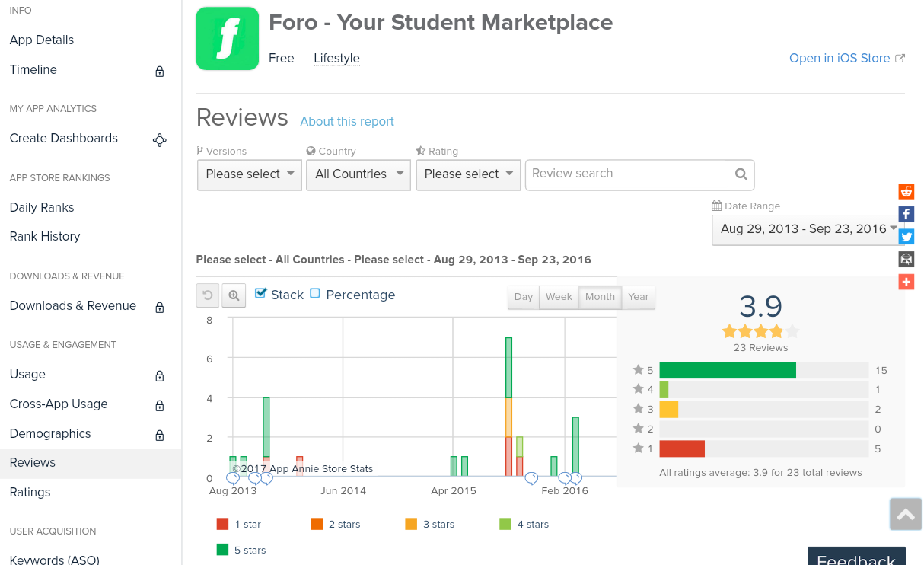Share the page on Facebook
Screen dimensions: 924x565
(906, 214)
